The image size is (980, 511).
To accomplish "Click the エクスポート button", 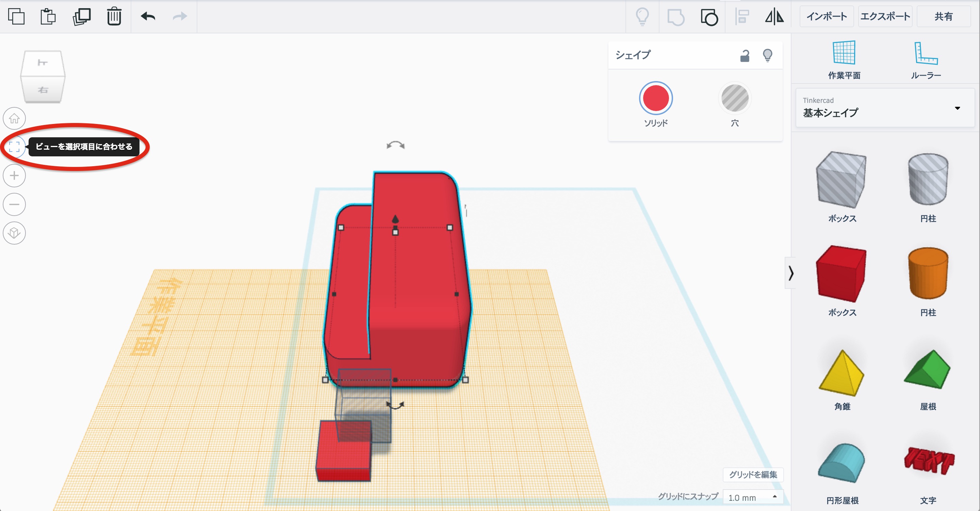I will point(885,16).
